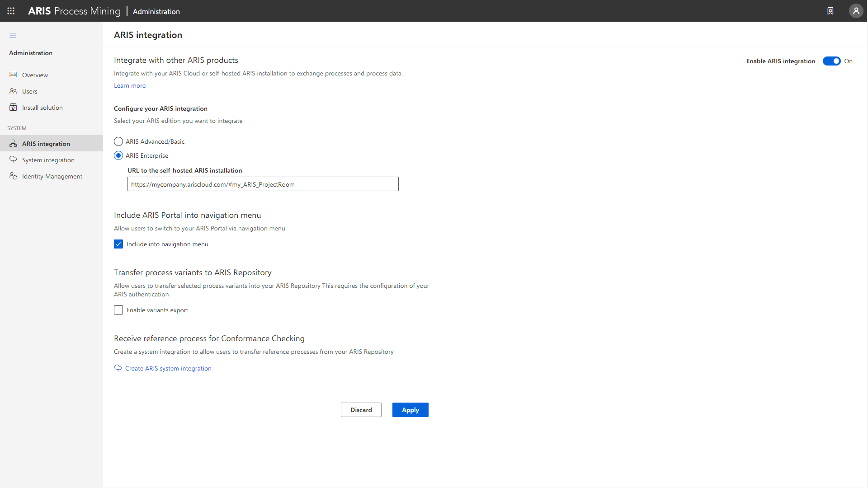Click the Identity Management sidebar icon
Viewport: 868px width, 488px height.
pyautogui.click(x=13, y=176)
